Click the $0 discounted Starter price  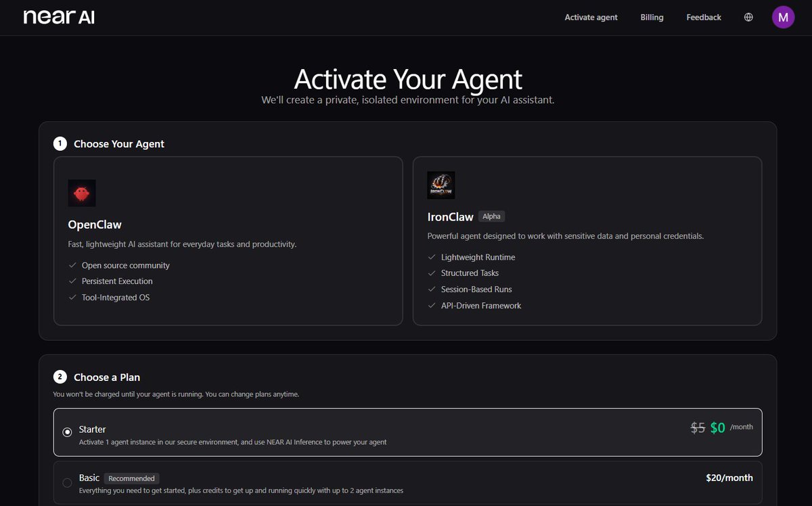tap(717, 428)
